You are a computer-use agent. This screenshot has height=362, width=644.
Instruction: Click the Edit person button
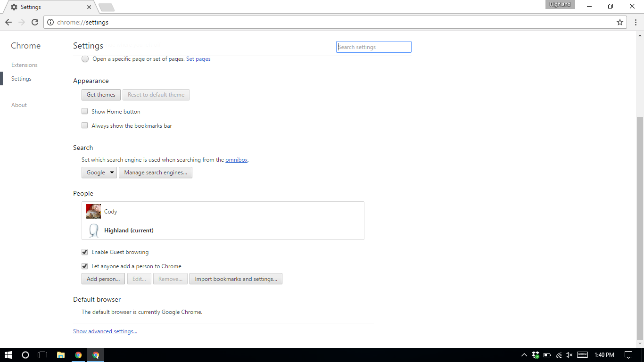click(x=139, y=279)
